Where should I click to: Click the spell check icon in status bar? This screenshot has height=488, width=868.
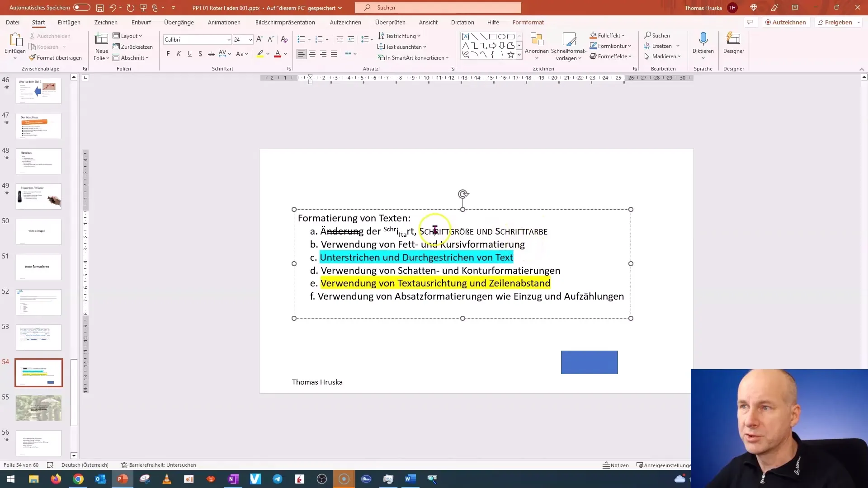tap(50, 465)
